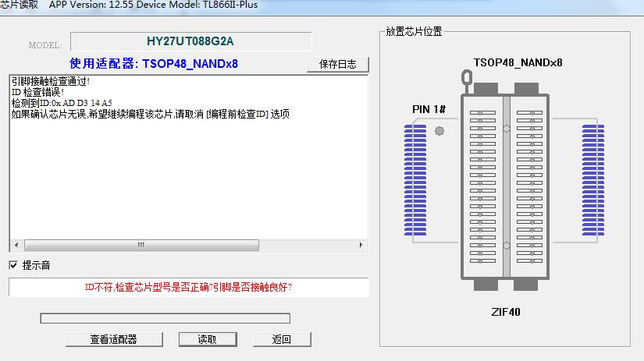Click the 使用适配器 TSOP48_NANDx8 blue label
This screenshot has height=361, width=644.
154,63
